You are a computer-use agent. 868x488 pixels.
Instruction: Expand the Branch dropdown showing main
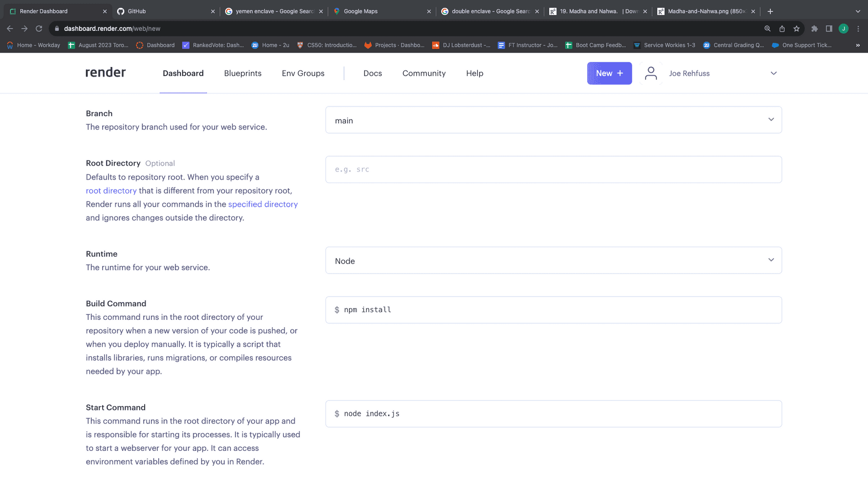point(553,120)
